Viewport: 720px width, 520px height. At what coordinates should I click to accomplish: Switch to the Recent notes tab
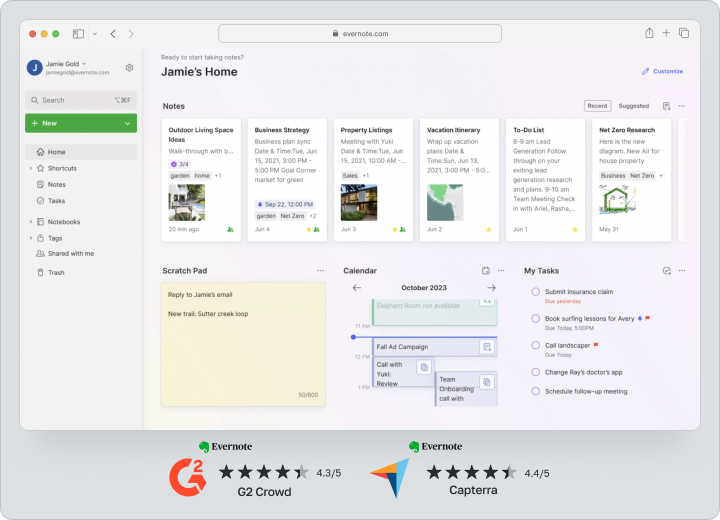(x=597, y=106)
